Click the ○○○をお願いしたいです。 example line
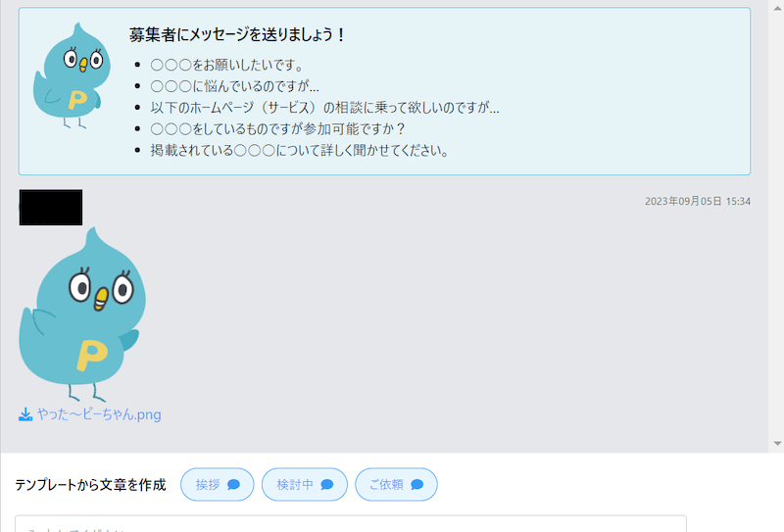The width and height of the screenshot is (784, 532). [x=226, y=66]
